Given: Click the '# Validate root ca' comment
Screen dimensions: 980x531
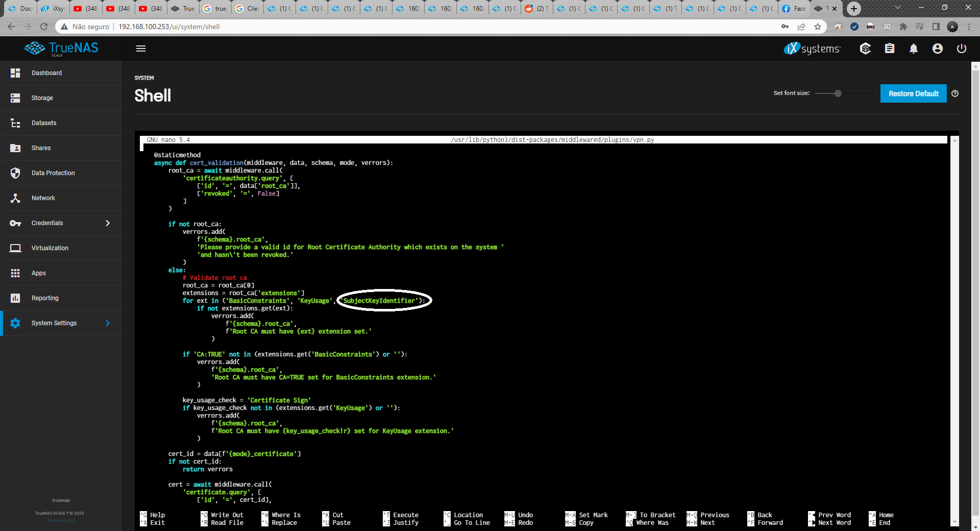Looking at the screenshot, I should [x=215, y=278].
